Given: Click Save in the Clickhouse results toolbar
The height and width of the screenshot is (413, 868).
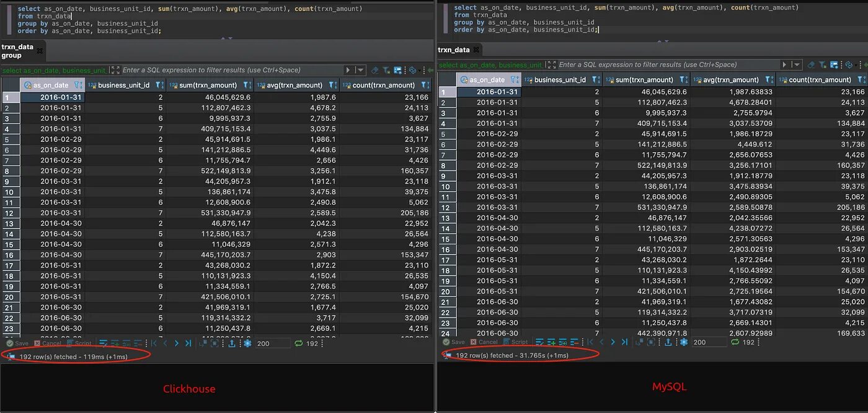Looking at the screenshot, I should [x=17, y=343].
